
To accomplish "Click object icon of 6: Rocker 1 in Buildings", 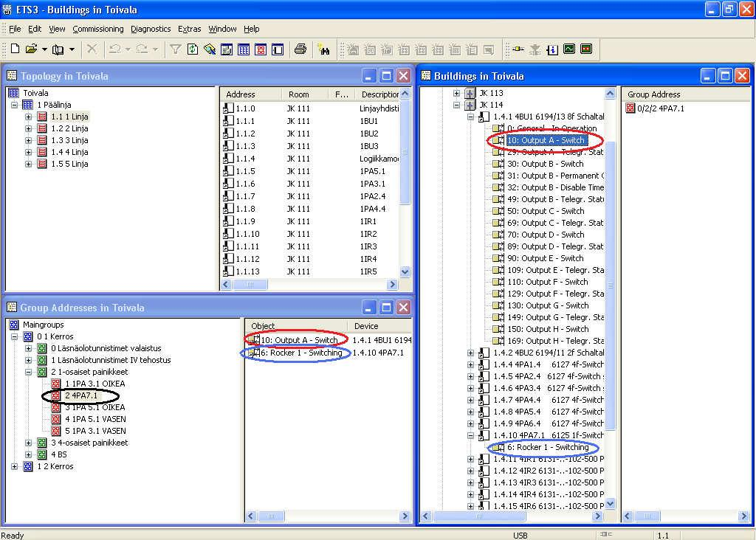I will pyautogui.click(x=498, y=448).
